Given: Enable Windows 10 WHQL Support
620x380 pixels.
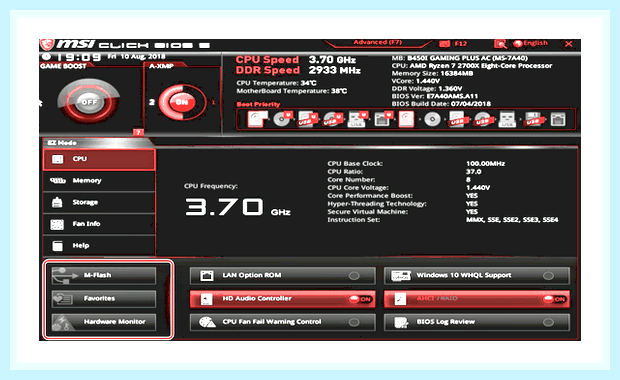Looking at the screenshot, I should 548,276.
